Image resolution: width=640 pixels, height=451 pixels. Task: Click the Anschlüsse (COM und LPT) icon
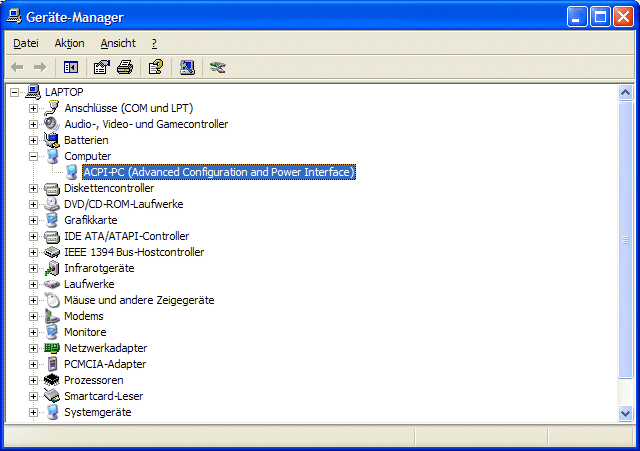(52, 108)
